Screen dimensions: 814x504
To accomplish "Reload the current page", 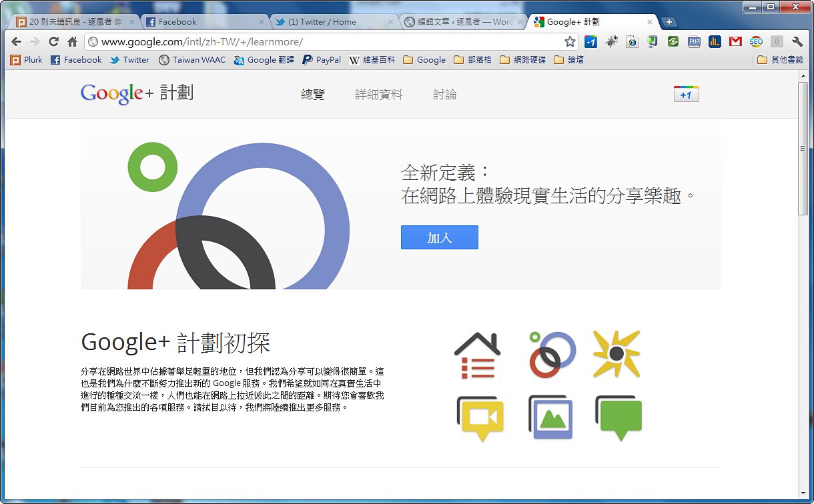I will (x=54, y=41).
